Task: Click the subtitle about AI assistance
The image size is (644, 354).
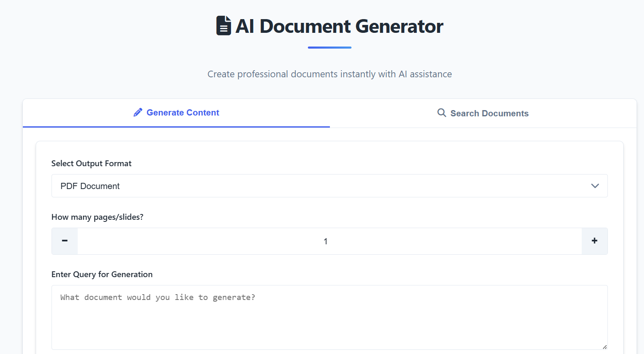Action: (x=329, y=74)
